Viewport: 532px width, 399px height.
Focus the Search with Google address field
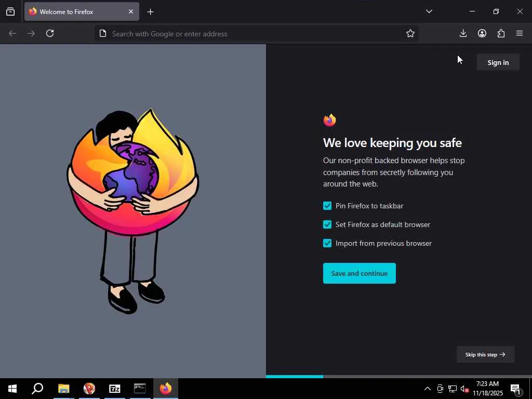pos(256,34)
